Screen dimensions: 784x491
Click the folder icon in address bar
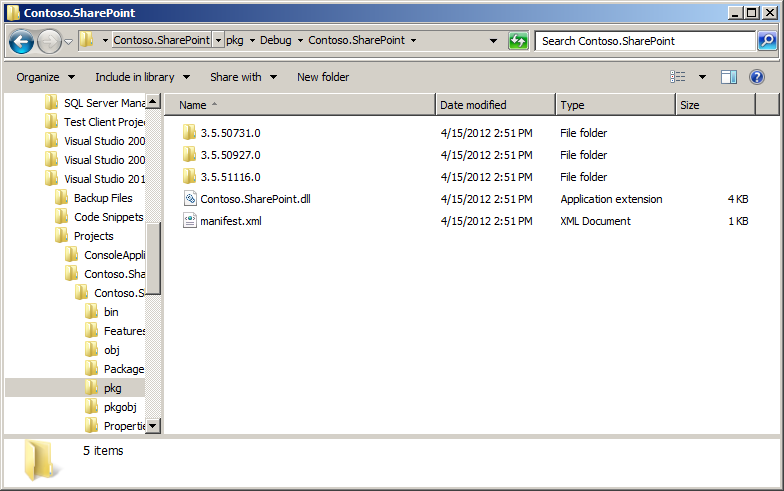click(x=86, y=40)
